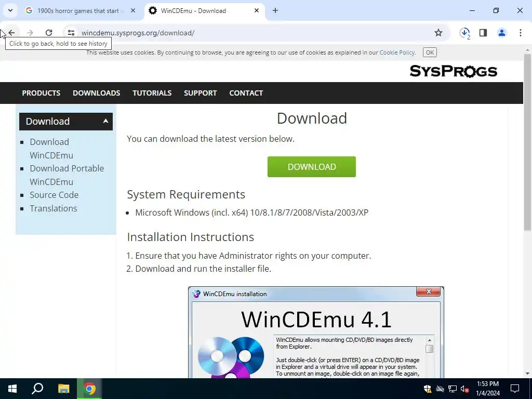Close the WinCDEmu - Download tab

[x=257, y=10]
